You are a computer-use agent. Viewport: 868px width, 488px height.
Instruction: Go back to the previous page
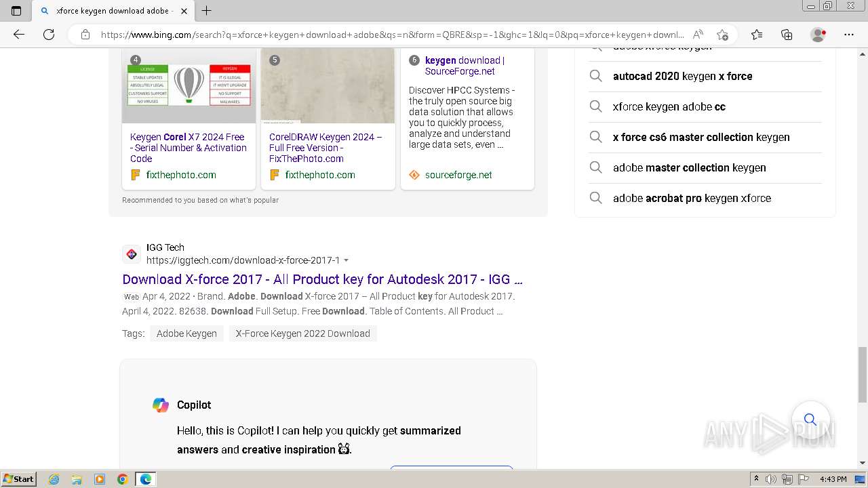pyautogui.click(x=19, y=35)
